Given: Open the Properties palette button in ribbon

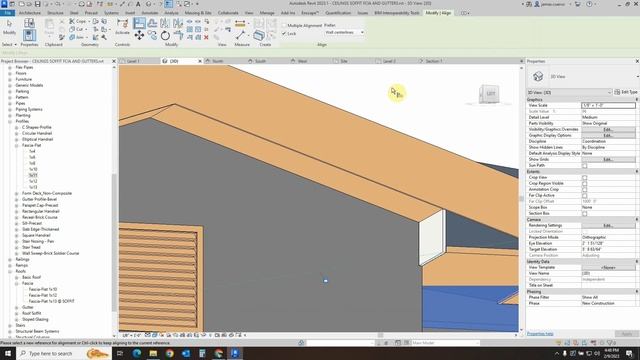Looking at the screenshot, I should click(x=29, y=36).
